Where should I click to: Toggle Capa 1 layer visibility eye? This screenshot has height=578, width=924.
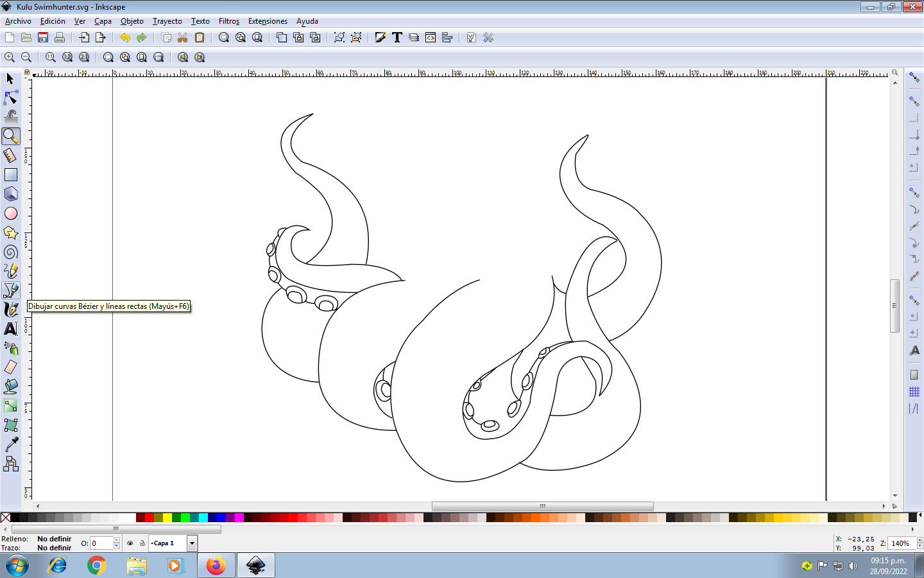point(130,543)
